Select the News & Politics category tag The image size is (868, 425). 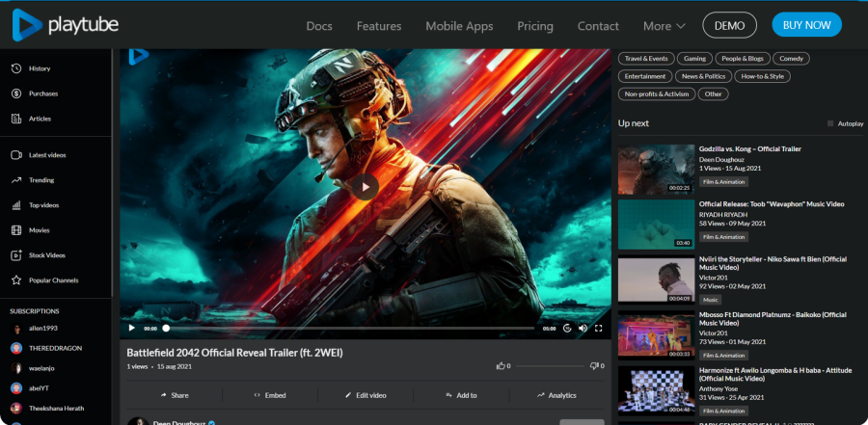point(704,76)
